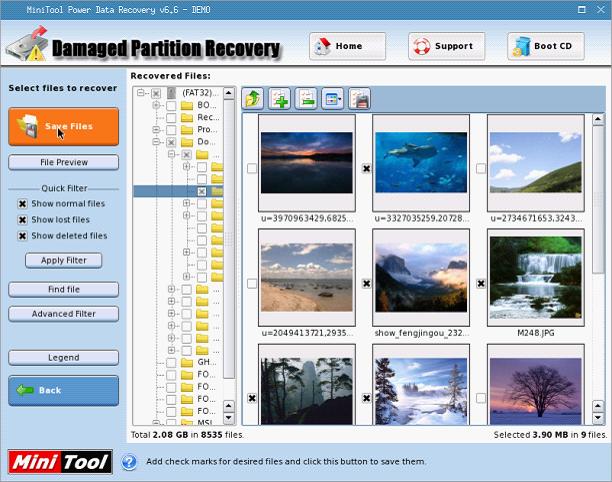
Task: Go Back to previous step
Action: [64, 390]
